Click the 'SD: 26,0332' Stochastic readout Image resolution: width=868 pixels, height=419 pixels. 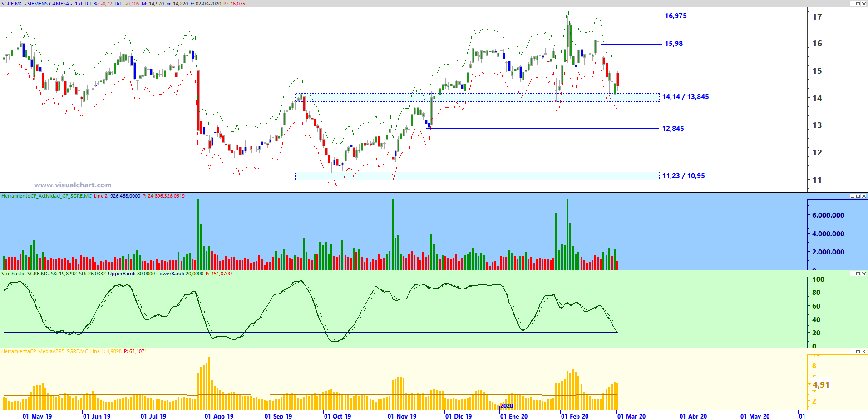pyautogui.click(x=92, y=274)
